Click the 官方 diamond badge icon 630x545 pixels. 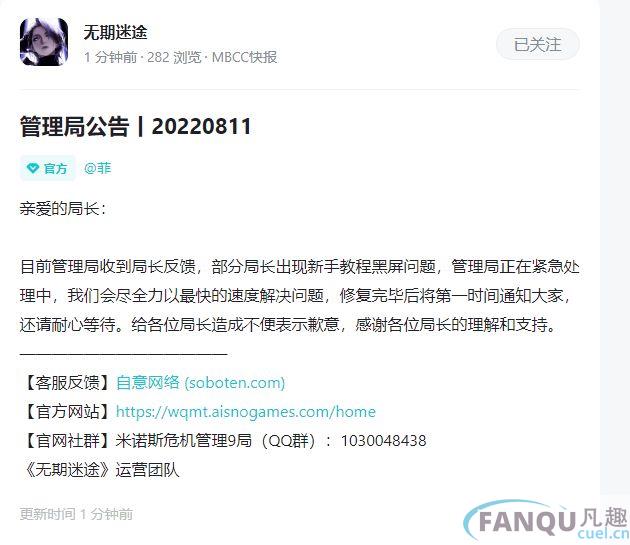(x=33, y=168)
